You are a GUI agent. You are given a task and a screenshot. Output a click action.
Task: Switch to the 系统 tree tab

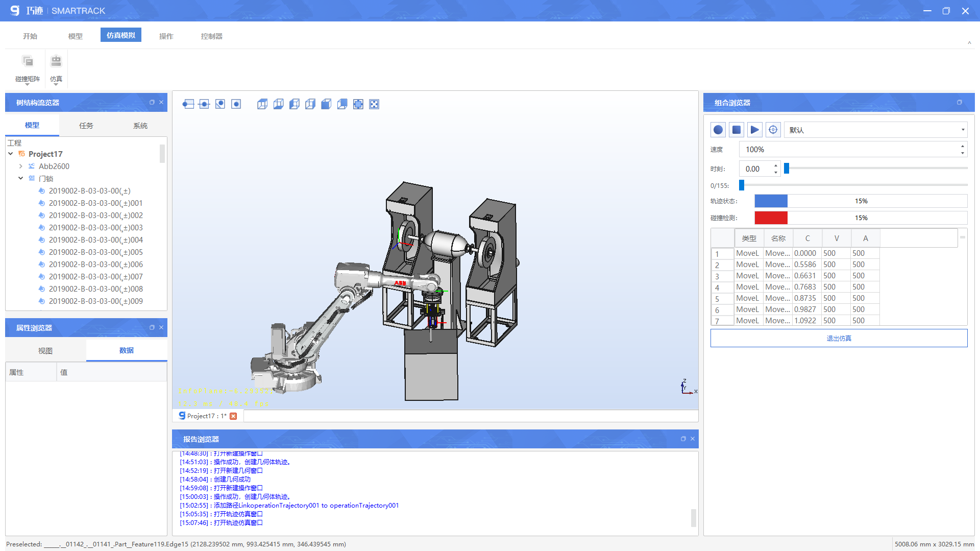coord(140,126)
